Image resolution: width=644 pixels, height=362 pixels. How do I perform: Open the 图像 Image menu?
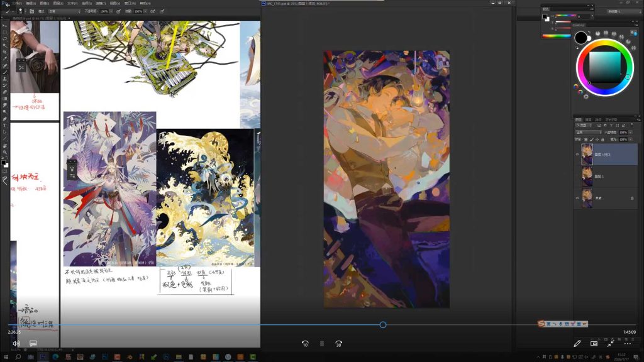point(45,3)
